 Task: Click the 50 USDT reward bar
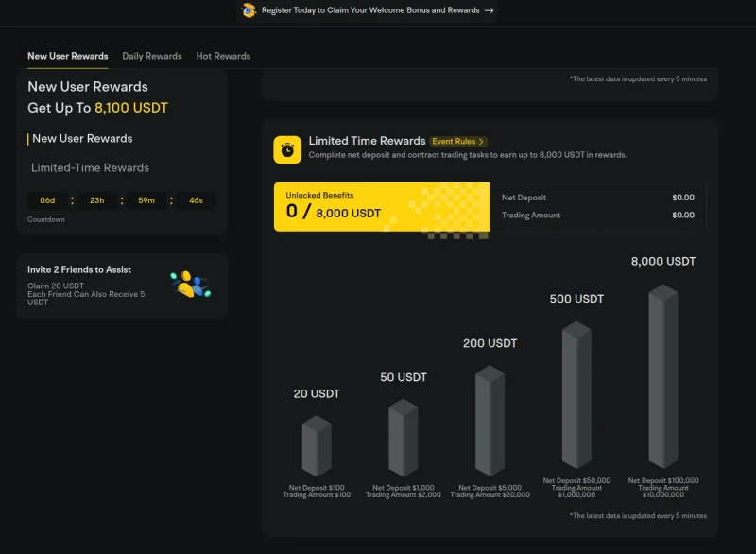[x=404, y=438]
